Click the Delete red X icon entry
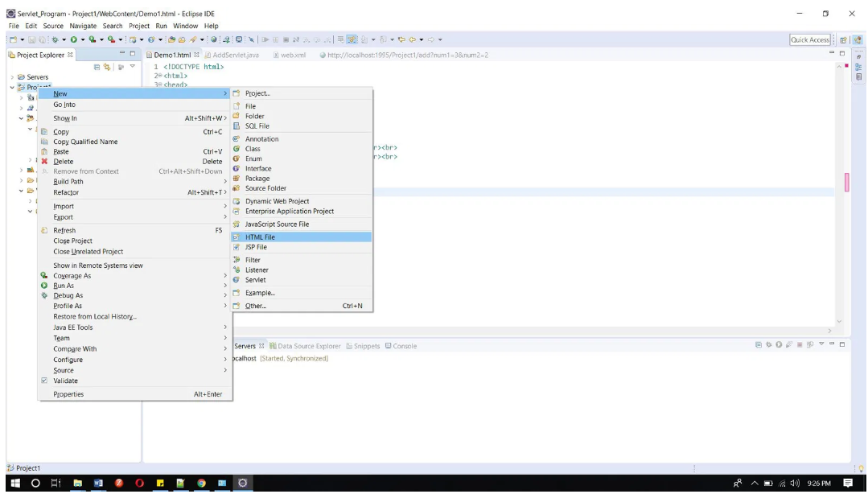 coord(45,162)
